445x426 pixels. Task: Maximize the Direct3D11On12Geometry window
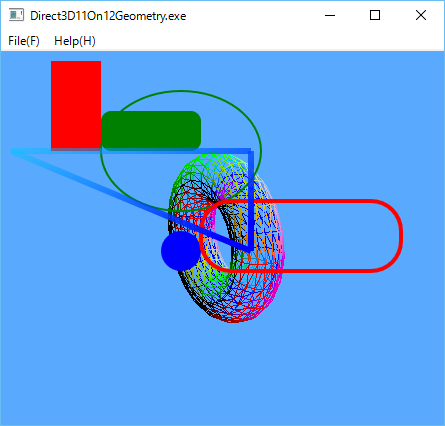point(375,15)
